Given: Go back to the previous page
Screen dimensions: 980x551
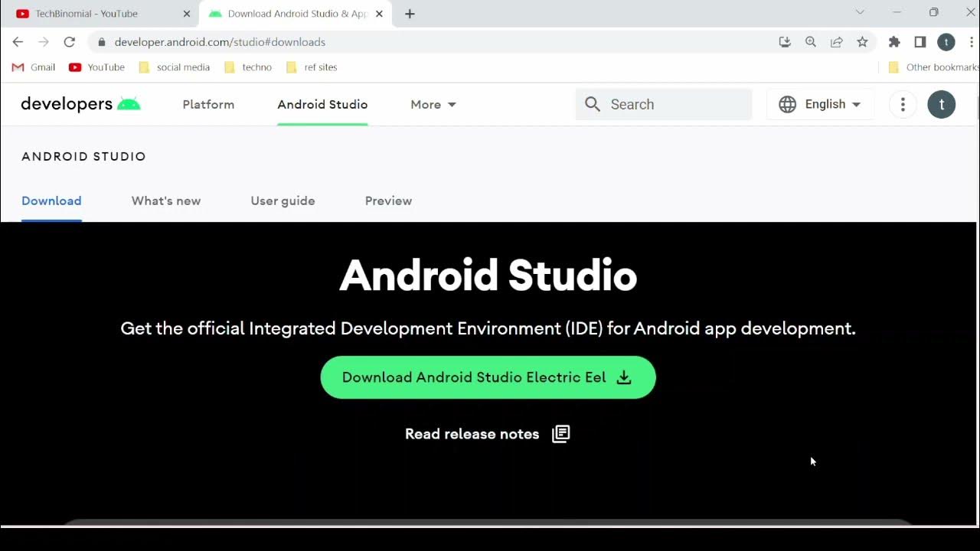Looking at the screenshot, I should click(18, 42).
